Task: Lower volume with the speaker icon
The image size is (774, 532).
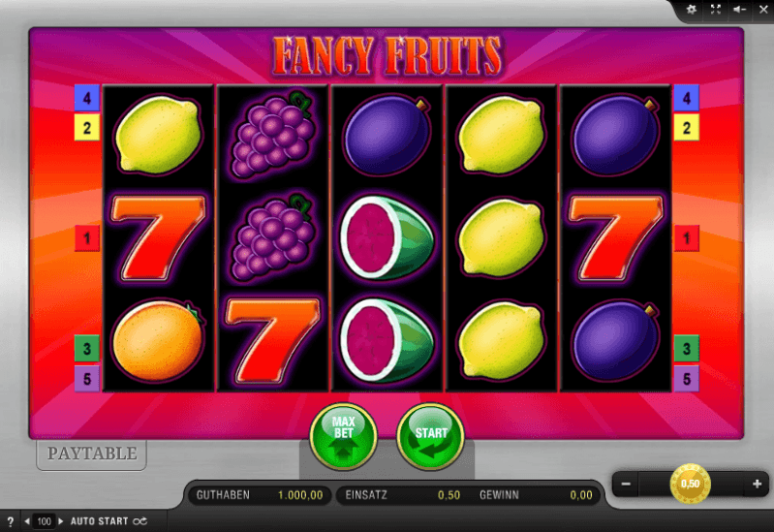Action: point(739,10)
